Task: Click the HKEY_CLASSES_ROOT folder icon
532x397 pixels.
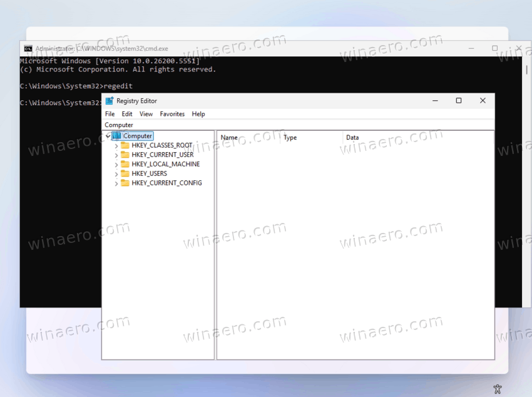Action: click(x=125, y=145)
